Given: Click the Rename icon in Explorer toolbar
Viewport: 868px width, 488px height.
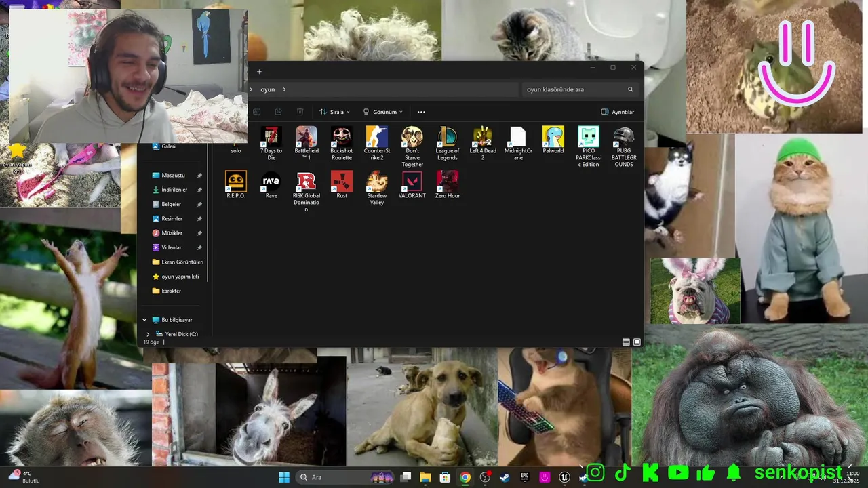Looking at the screenshot, I should [x=256, y=112].
